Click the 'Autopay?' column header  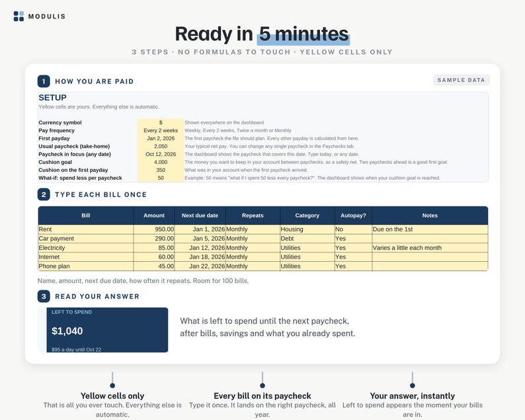click(x=353, y=216)
